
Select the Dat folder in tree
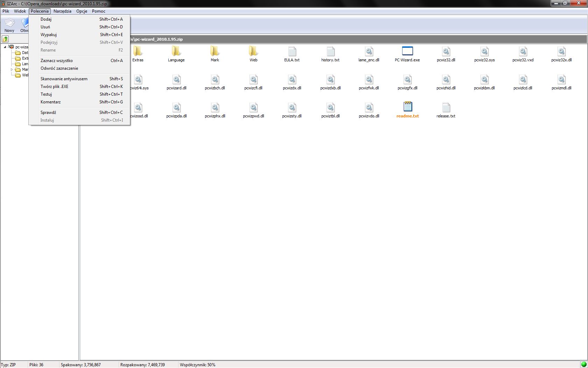22,53
